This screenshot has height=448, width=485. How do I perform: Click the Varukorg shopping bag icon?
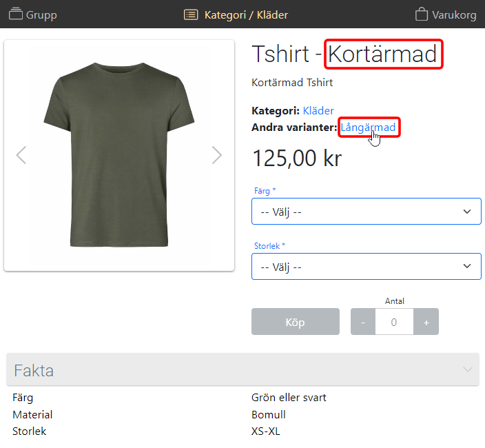[x=422, y=14]
